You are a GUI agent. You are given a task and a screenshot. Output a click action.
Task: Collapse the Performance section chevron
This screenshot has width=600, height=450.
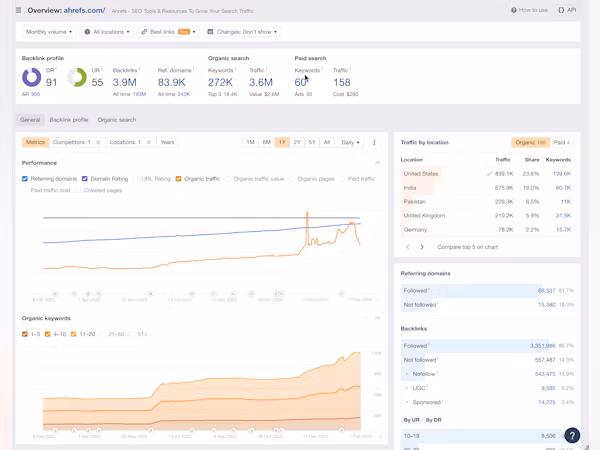point(378,163)
